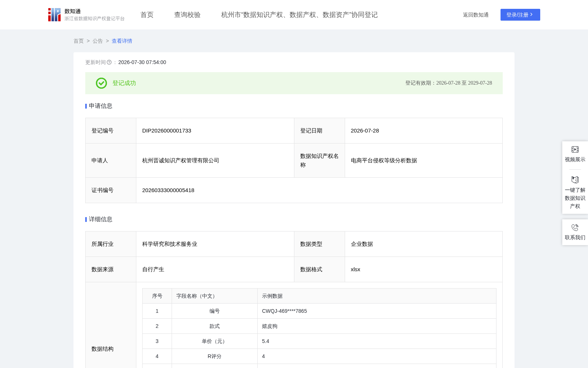Image resolution: width=588 pixels, height=368 pixels.
Task: Select the 登记日期 value 2026-07-28
Action: [365, 131]
